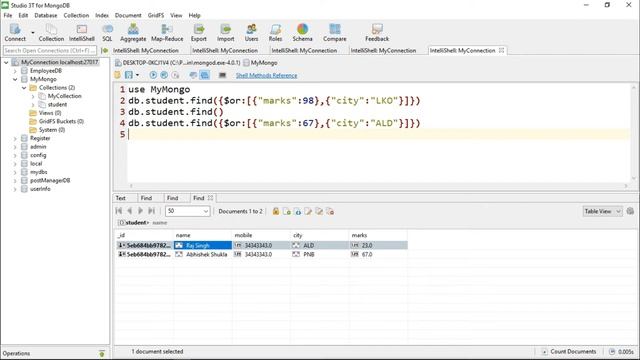Open the Aggregate editor icon
Image resolution: width=640 pixels, height=360 pixels.
(x=133, y=33)
